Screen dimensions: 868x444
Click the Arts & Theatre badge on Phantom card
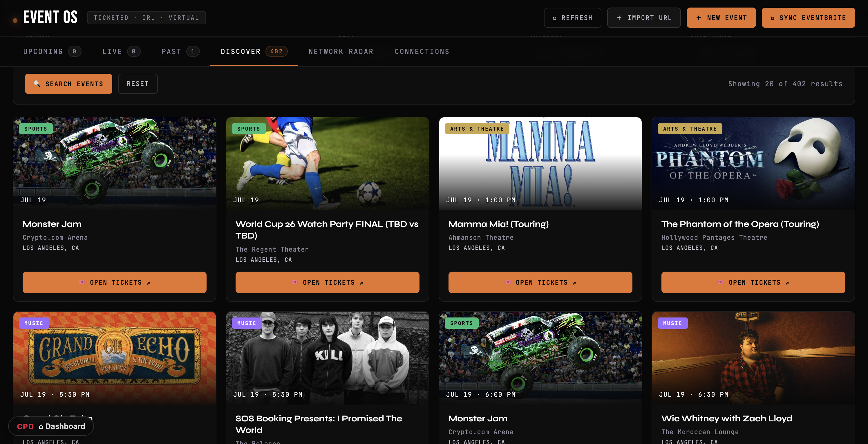coord(690,129)
